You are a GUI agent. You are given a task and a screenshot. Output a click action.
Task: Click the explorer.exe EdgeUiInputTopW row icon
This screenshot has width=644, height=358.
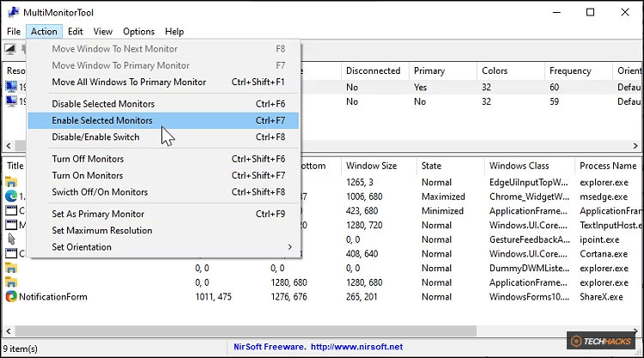point(11,182)
